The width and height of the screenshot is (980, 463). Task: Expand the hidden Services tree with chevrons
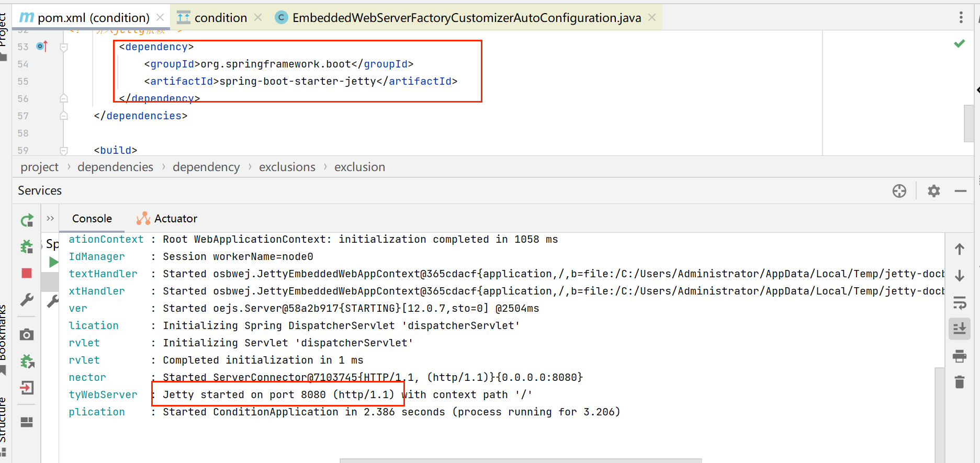pos(50,218)
